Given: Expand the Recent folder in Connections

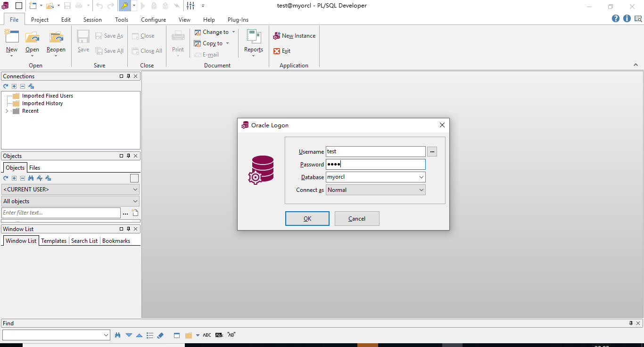Looking at the screenshot, I should coord(7,111).
